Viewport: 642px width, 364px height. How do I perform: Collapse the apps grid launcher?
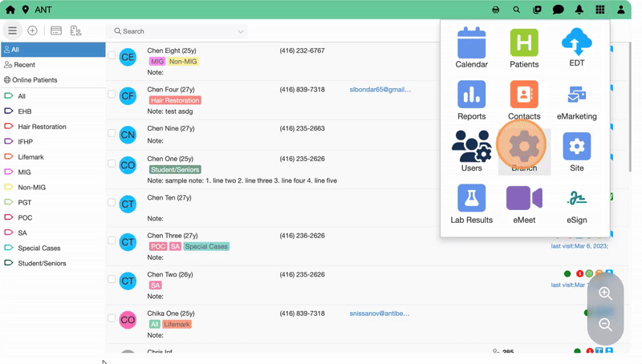tap(600, 10)
